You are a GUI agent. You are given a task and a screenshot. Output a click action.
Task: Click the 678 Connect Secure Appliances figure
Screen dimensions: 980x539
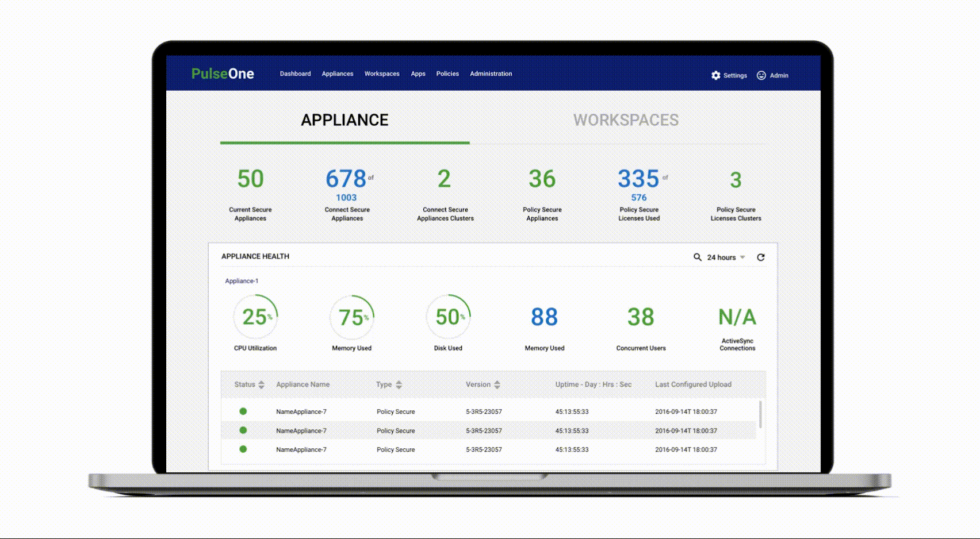tap(346, 179)
